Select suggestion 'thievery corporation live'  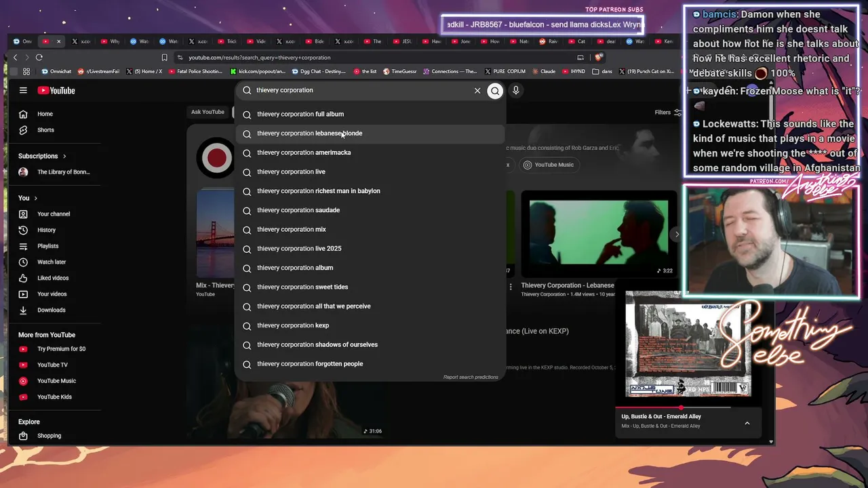tap(370, 172)
